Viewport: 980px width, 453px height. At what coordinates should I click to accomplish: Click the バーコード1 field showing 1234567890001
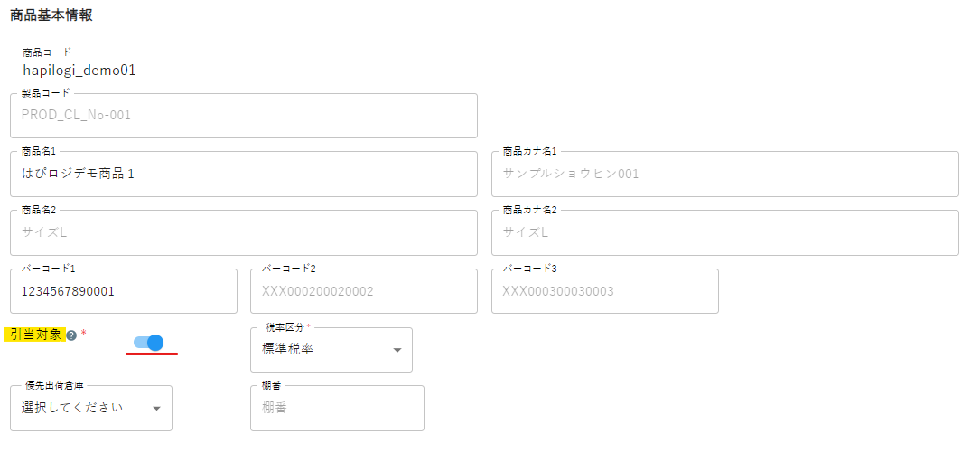click(124, 291)
